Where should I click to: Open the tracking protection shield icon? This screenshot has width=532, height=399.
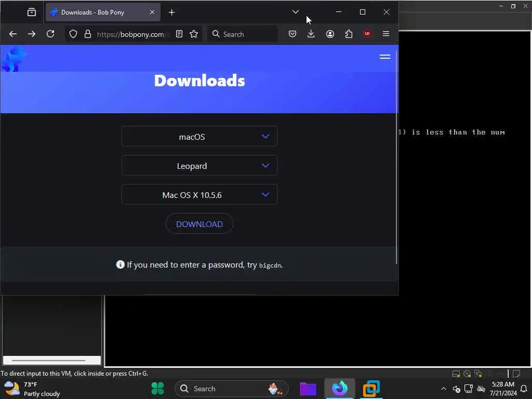73,34
